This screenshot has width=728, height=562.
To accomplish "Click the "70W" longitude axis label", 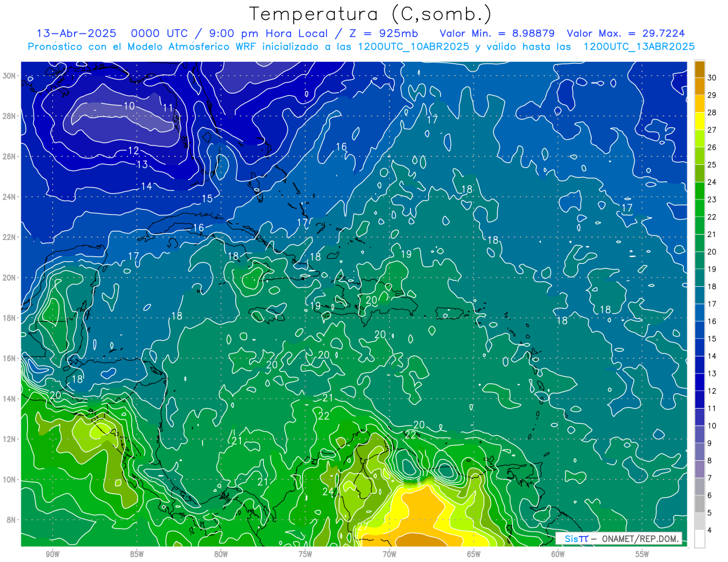I will pyautogui.click(x=389, y=554).
